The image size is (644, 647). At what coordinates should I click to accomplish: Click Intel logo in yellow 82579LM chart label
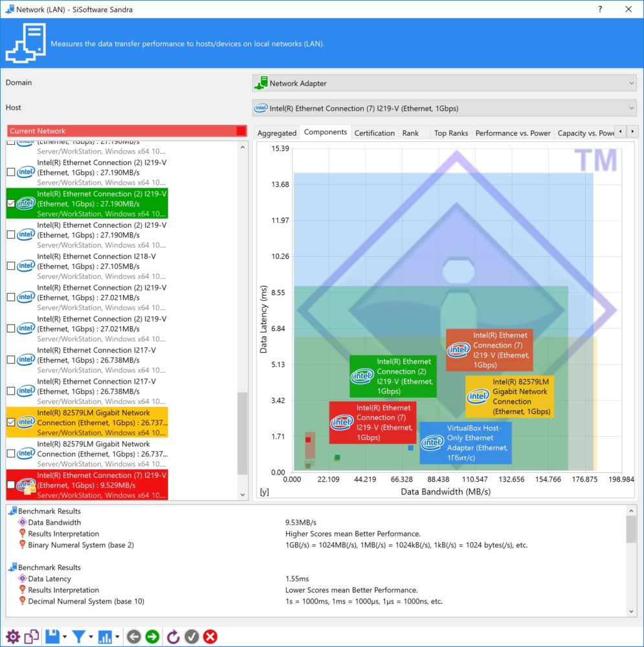(x=478, y=397)
